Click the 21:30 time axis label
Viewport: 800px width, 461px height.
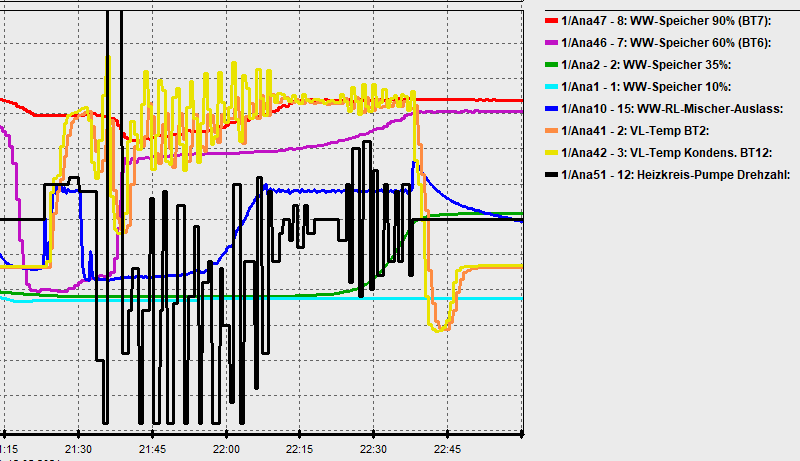(x=78, y=449)
